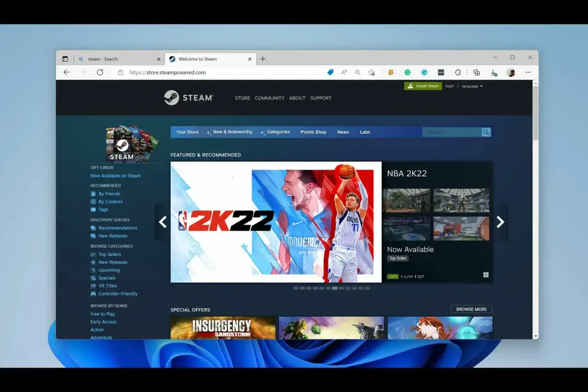Open Action genre link
The width and height of the screenshot is (588, 392).
point(97,330)
